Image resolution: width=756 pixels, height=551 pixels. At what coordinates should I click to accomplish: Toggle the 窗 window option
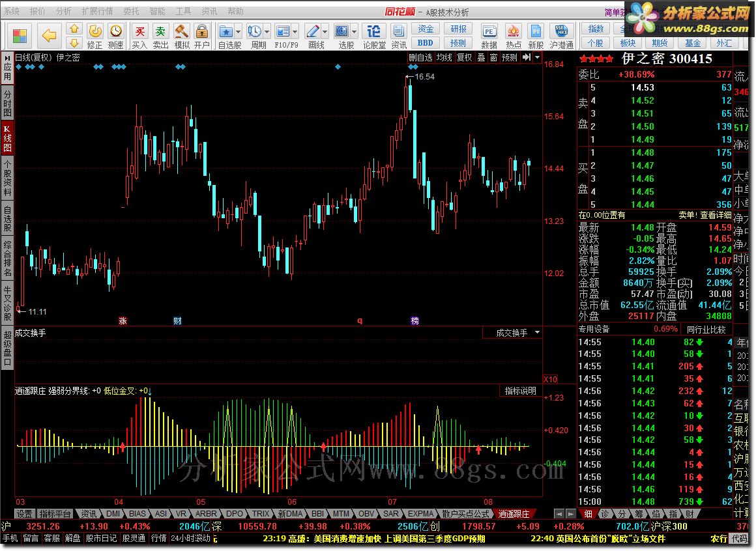(493, 57)
